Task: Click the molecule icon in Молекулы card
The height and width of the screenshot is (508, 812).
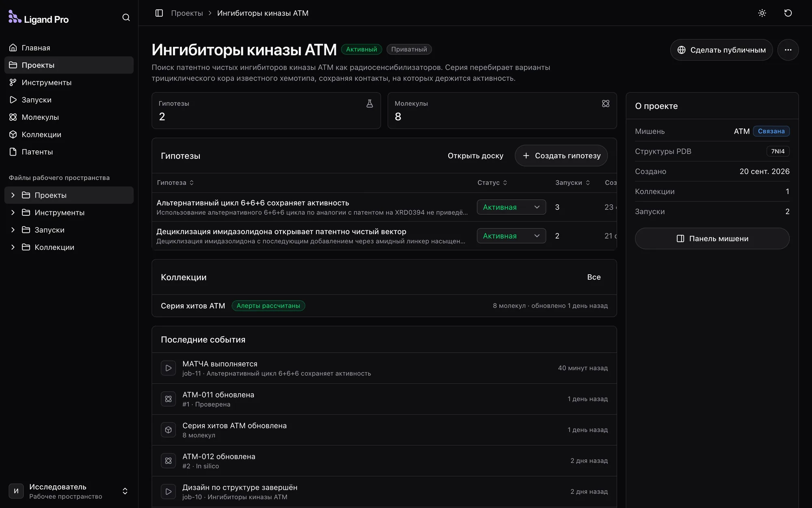Action: pos(606,104)
